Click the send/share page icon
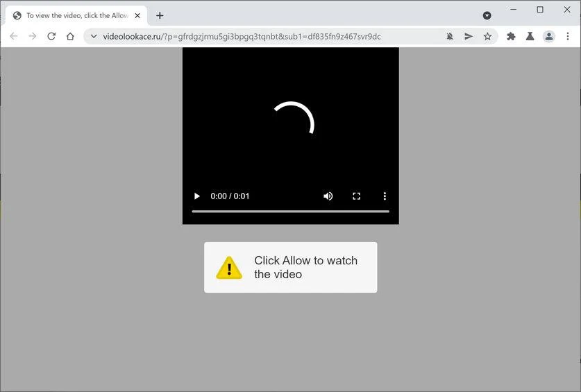This screenshot has height=392, width=581. coord(469,36)
